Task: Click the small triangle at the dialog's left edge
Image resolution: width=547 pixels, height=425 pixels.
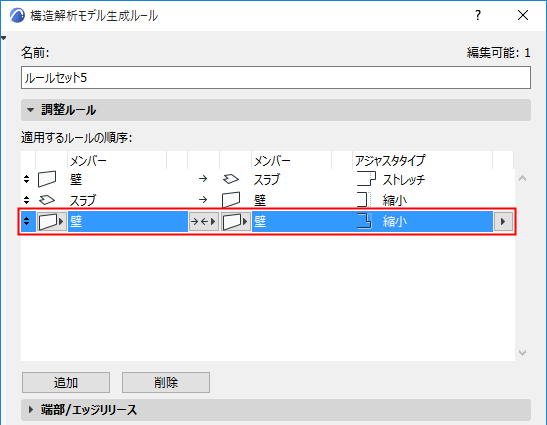Action: click(x=3, y=38)
